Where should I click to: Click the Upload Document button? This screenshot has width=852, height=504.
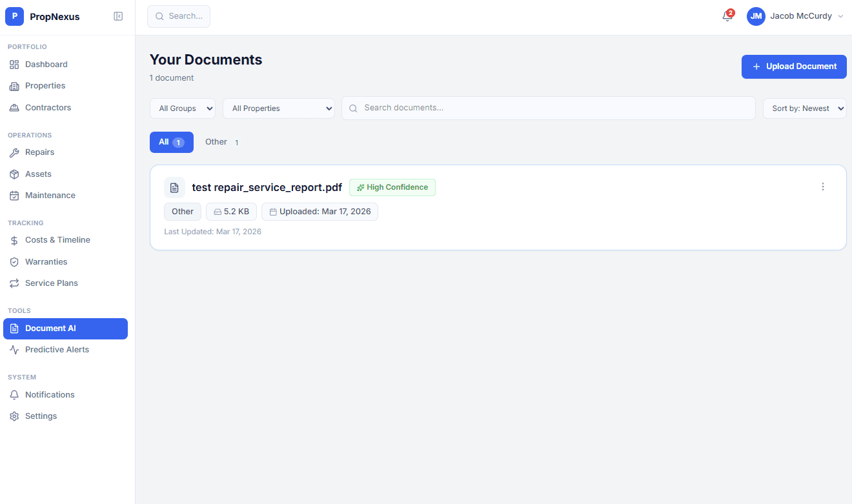click(x=794, y=66)
